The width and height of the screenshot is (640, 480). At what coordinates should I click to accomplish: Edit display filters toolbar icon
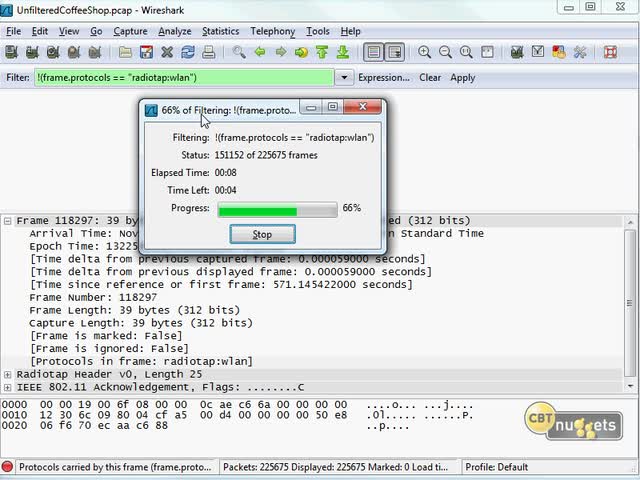click(538, 52)
